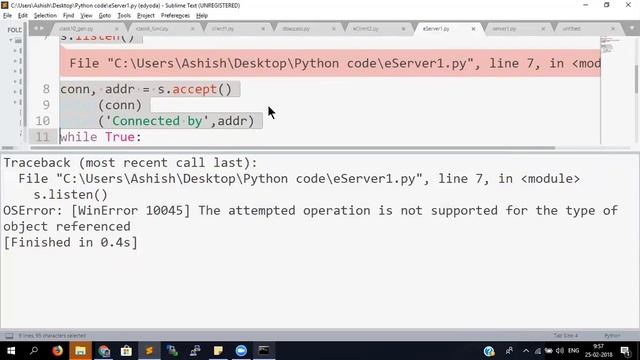Toggle the panel switcher icon in status bar
The image size is (640, 360).
pos(9,336)
